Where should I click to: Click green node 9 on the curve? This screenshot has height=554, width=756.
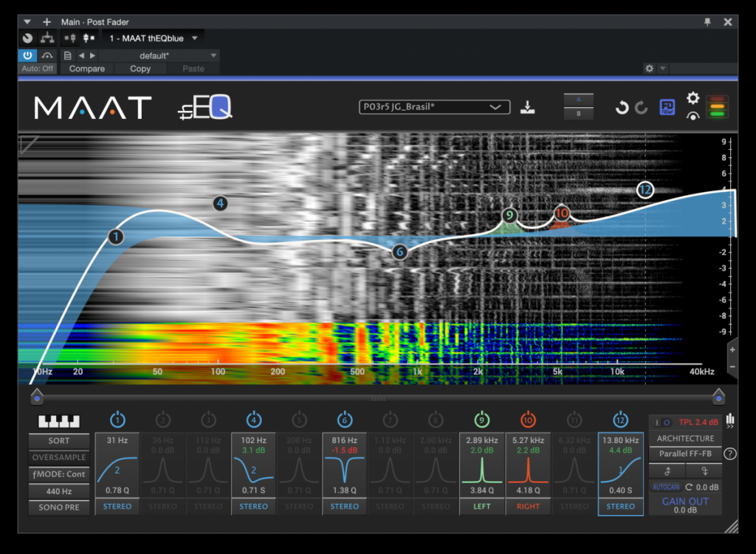pos(509,215)
